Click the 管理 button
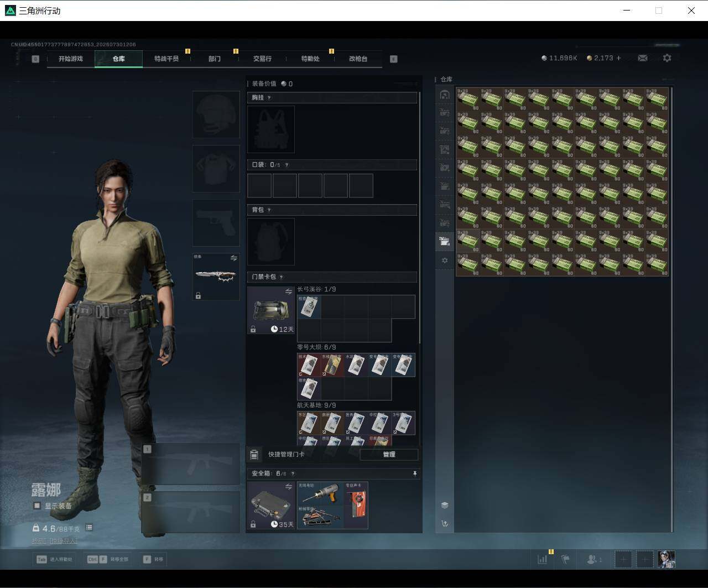The image size is (708, 588). (389, 455)
